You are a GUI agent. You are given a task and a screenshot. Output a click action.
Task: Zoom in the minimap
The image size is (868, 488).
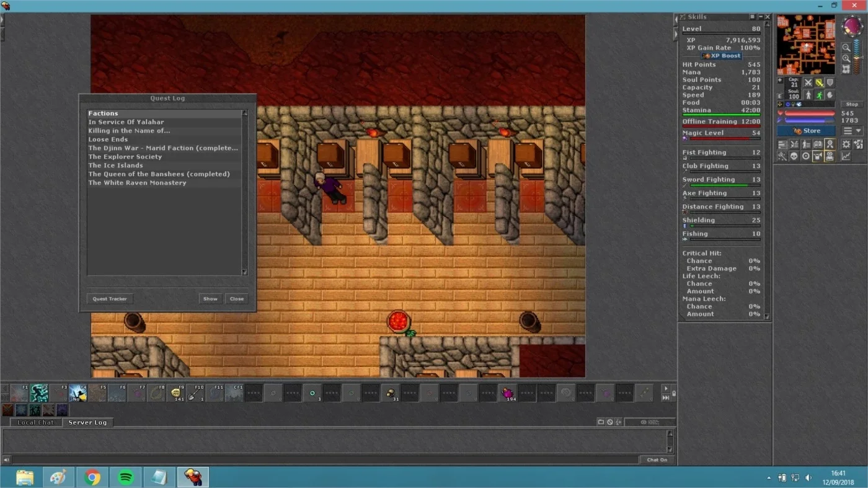(x=846, y=58)
